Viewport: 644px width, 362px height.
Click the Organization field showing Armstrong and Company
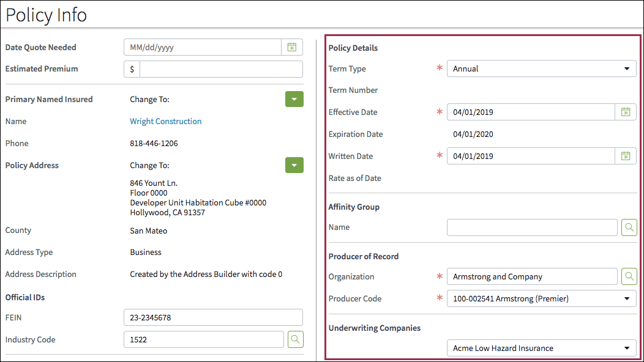tap(531, 276)
